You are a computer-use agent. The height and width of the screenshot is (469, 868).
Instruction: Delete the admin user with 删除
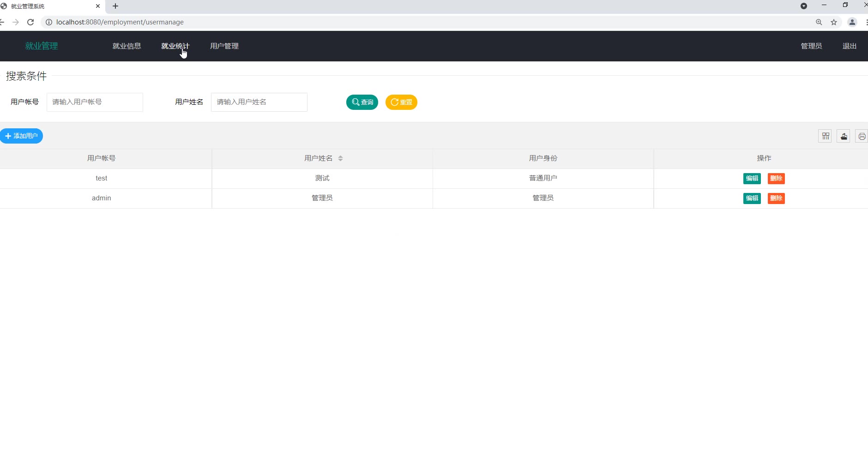[x=776, y=198]
